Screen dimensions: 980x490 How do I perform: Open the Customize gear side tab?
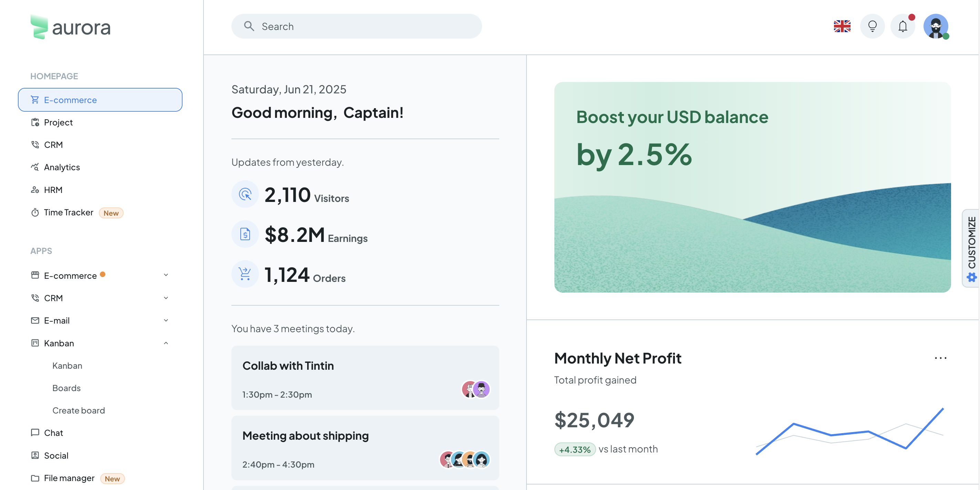click(971, 248)
